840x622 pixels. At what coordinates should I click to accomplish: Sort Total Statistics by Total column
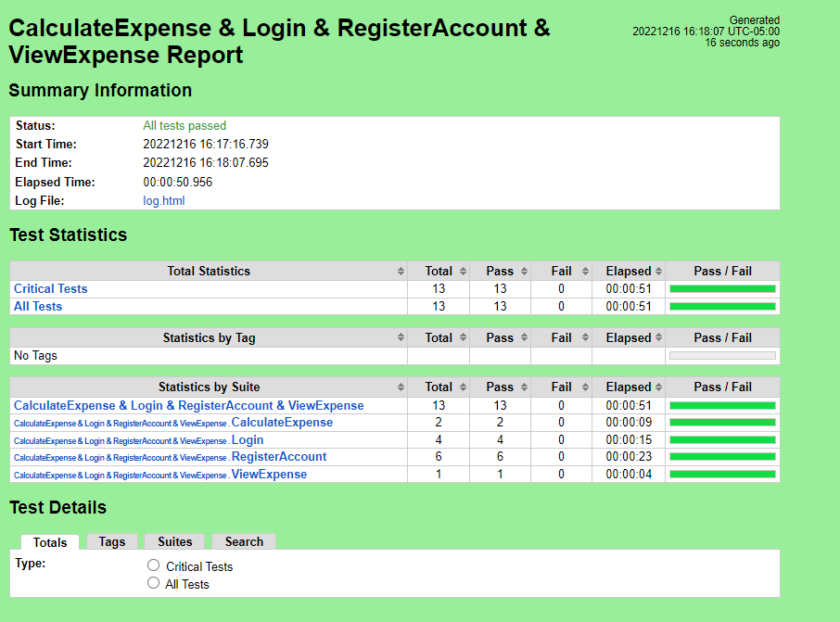[463, 271]
